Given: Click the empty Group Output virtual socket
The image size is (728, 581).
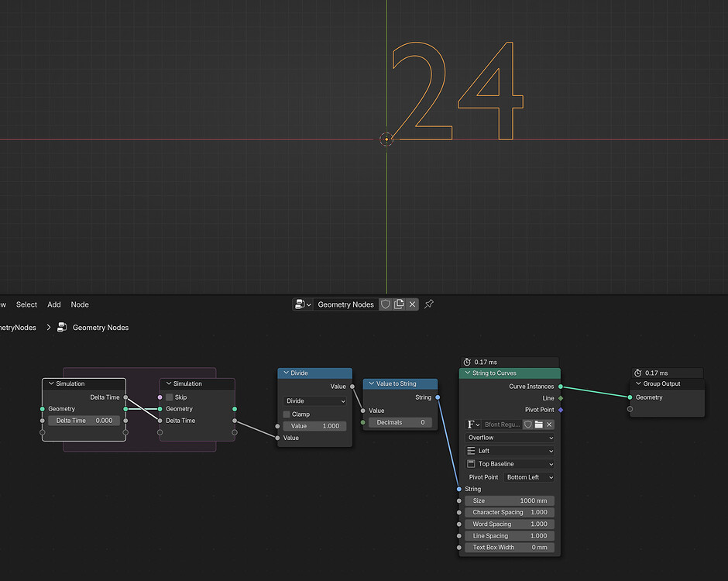Looking at the screenshot, I should (630, 409).
